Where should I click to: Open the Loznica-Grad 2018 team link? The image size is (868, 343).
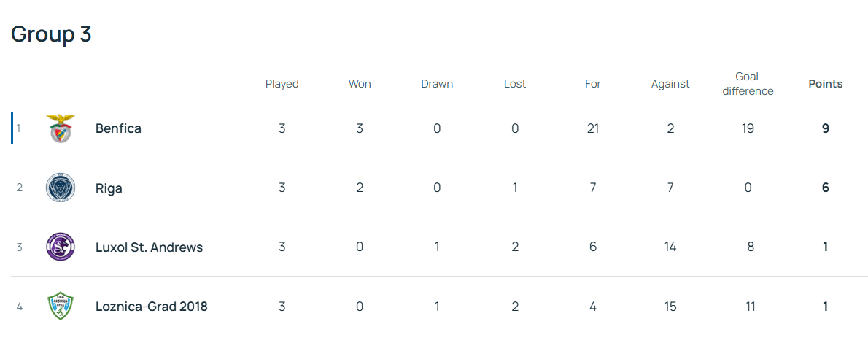(x=151, y=307)
